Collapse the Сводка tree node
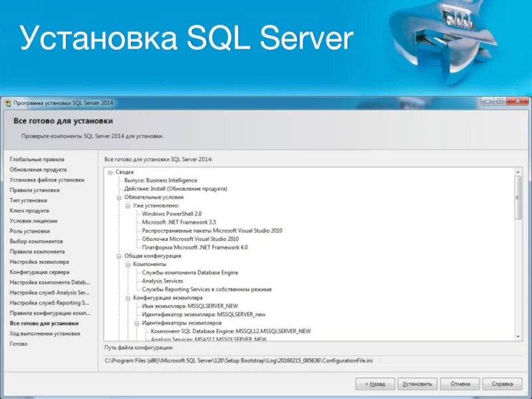532x399 pixels. pyautogui.click(x=110, y=172)
